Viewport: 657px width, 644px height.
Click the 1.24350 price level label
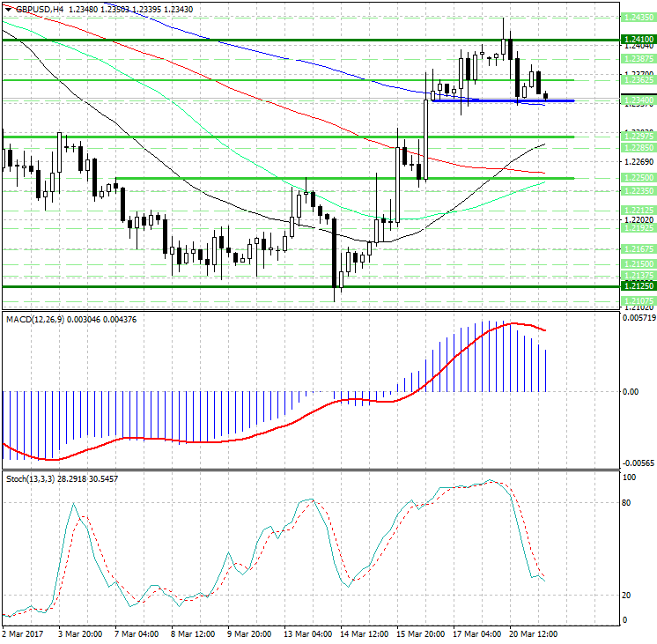coord(637,18)
